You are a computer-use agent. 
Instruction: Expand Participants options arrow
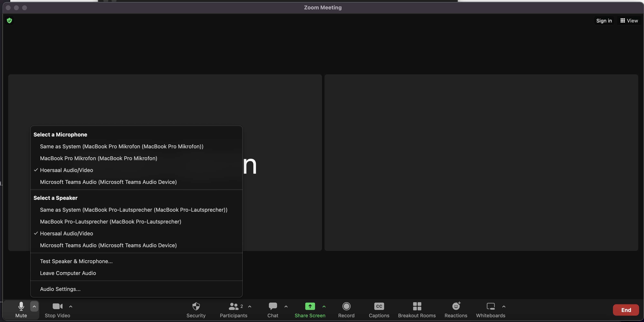[249, 306]
